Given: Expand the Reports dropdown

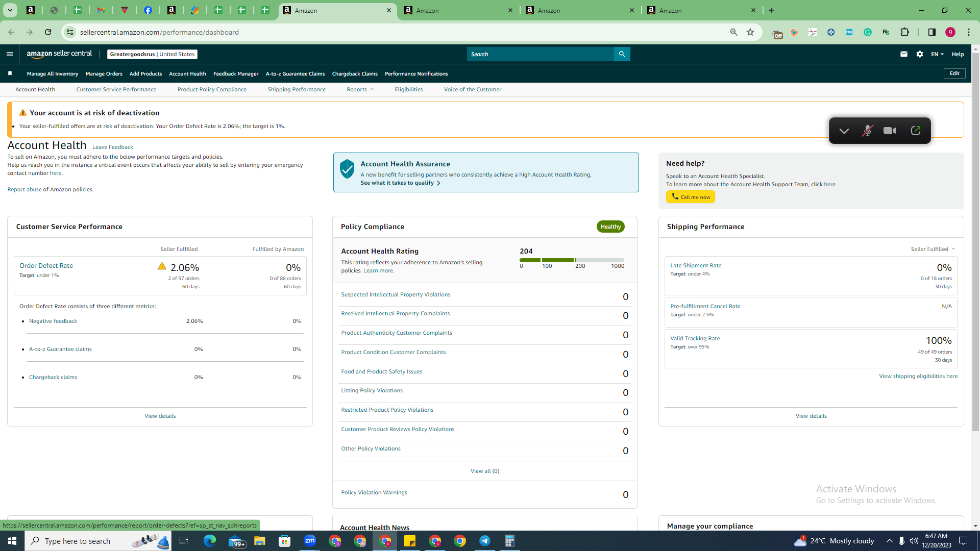Looking at the screenshot, I should click(360, 89).
